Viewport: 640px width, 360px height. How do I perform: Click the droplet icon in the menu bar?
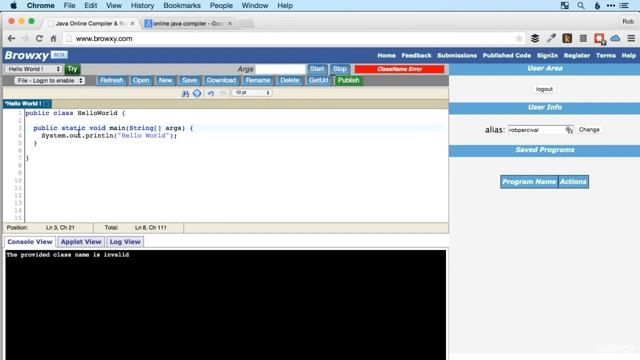point(597,6)
